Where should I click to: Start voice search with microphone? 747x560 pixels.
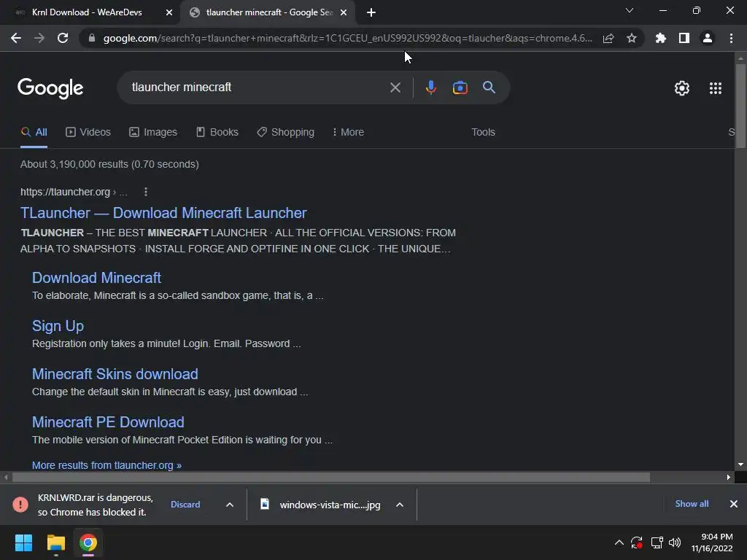click(430, 87)
